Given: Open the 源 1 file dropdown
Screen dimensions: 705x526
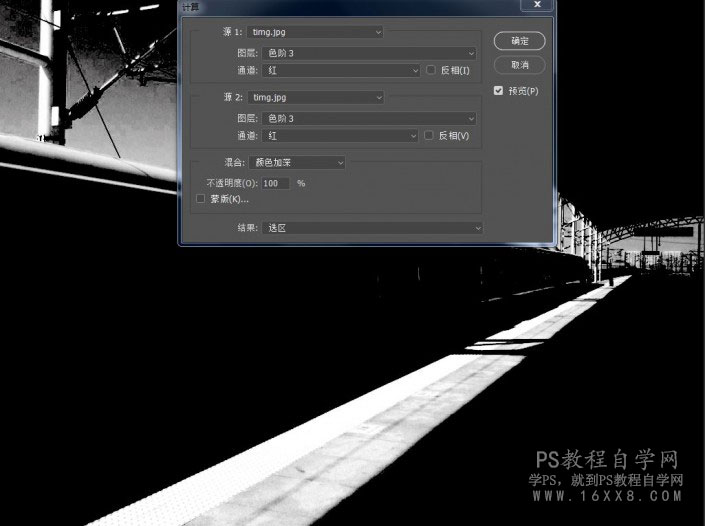Looking at the screenshot, I should click(315, 32).
